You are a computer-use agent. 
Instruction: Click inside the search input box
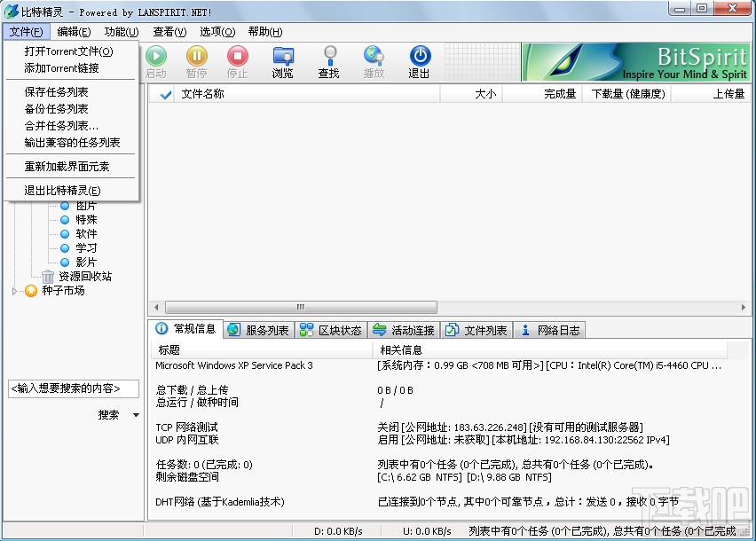[73, 388]
